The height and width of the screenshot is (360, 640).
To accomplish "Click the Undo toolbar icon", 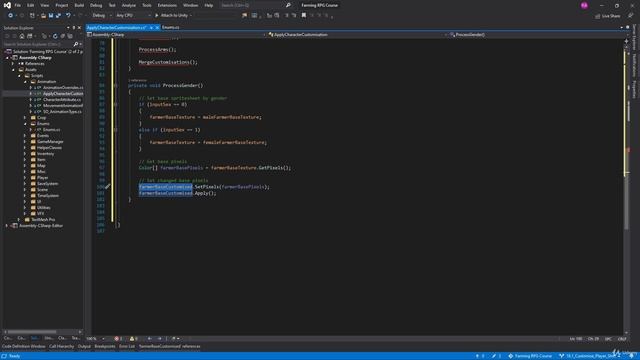I will pyautogui.click(x=68, y=16).
